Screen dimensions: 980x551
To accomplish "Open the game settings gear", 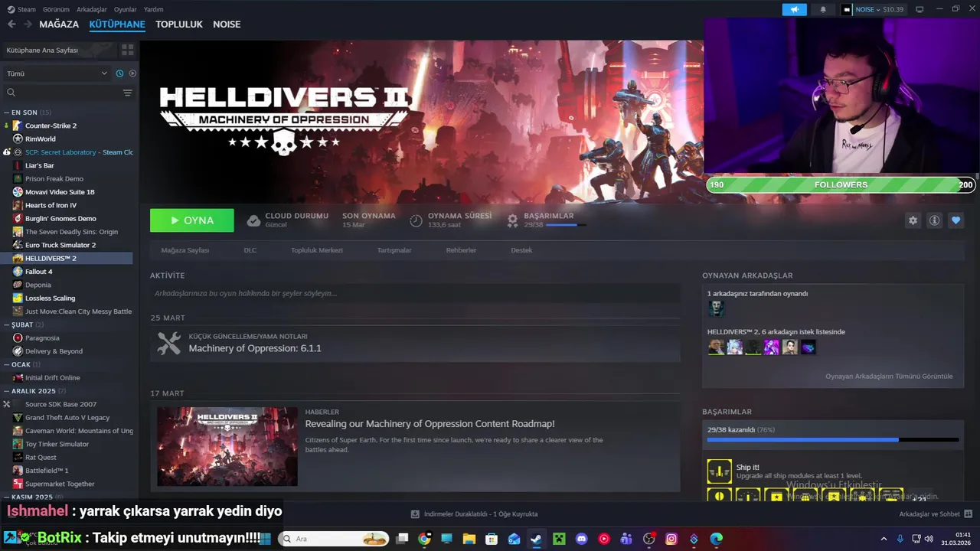I will click(x=913, y=220).
